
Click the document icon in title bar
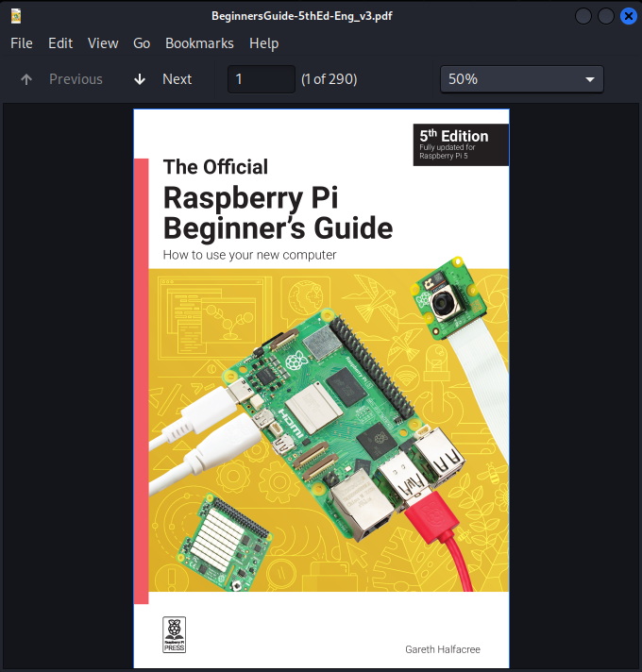point(16,16)
